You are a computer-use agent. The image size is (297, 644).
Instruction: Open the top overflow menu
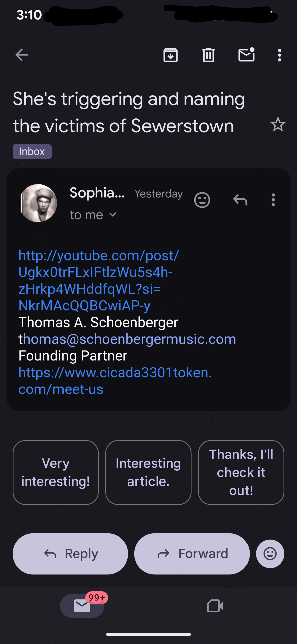tap(279, 55)
